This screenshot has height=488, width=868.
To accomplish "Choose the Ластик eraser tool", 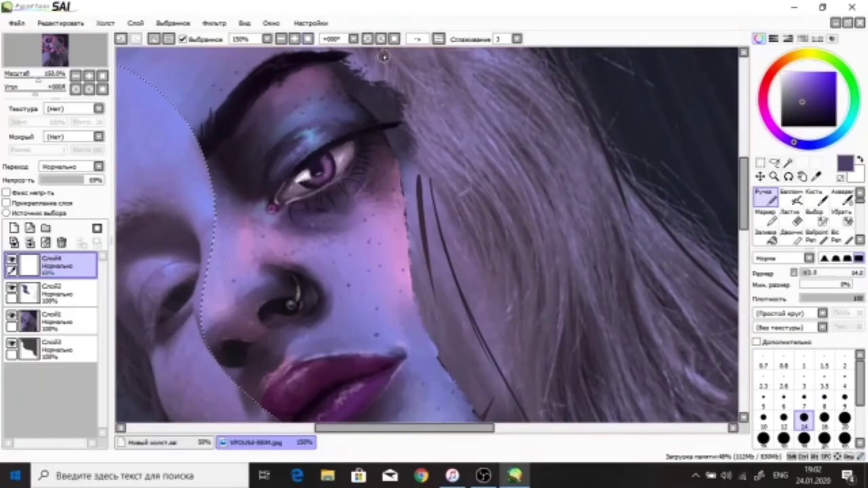I will (792, 217).
